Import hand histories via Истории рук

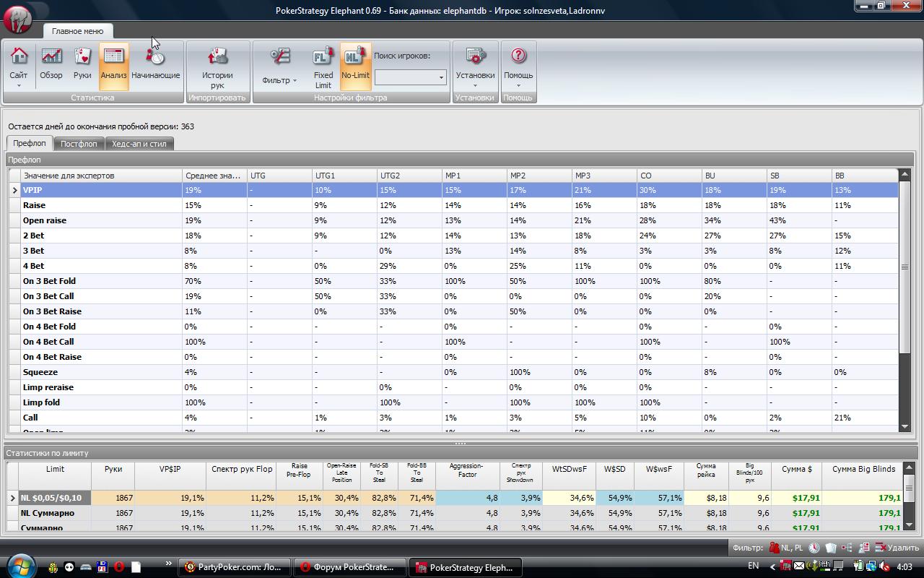[x=217, y=67]
